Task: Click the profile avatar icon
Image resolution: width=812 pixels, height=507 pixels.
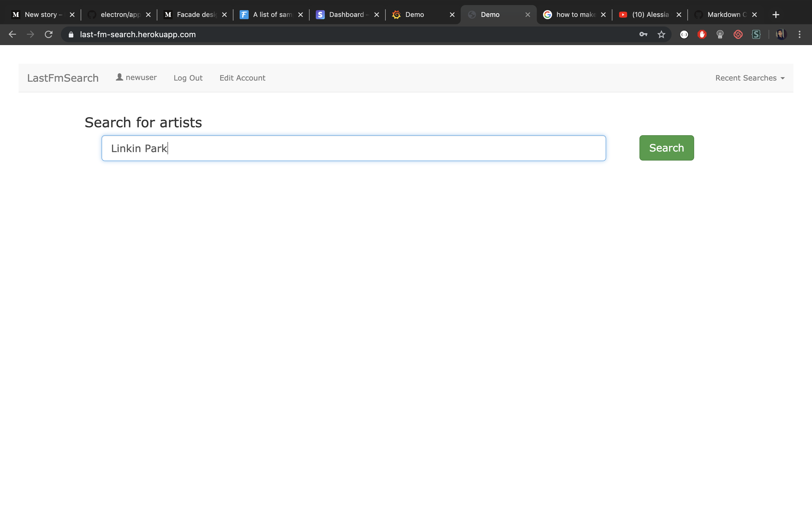Action: click(781, 34)
